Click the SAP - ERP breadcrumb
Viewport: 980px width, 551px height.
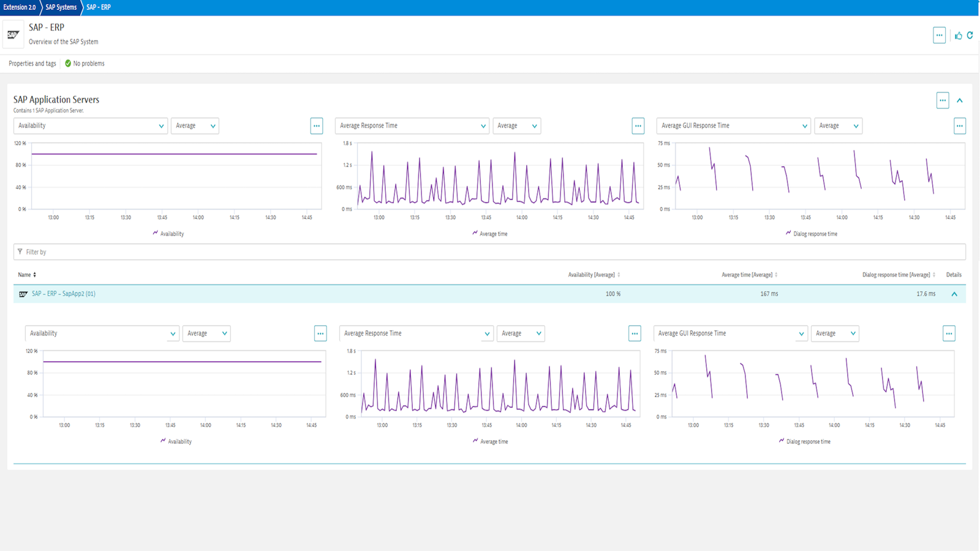point(99,7)
